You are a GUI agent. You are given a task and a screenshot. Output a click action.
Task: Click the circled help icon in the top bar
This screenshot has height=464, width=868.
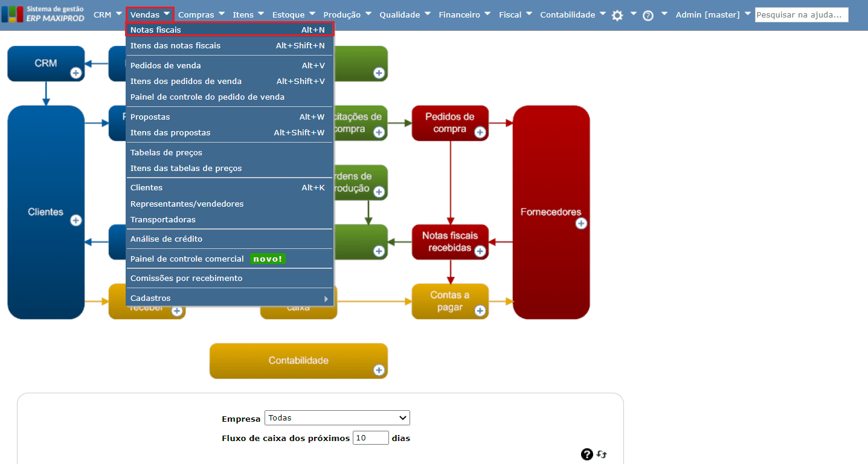pyautogui.click(x=648, y=14)
